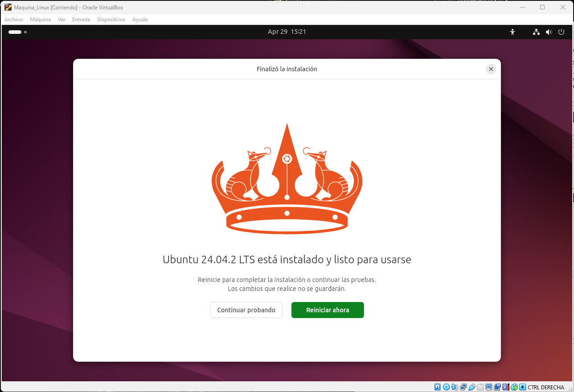574x392 pixels.
Task: Click the wired network icon in top bar
Action: pos(536,32)
